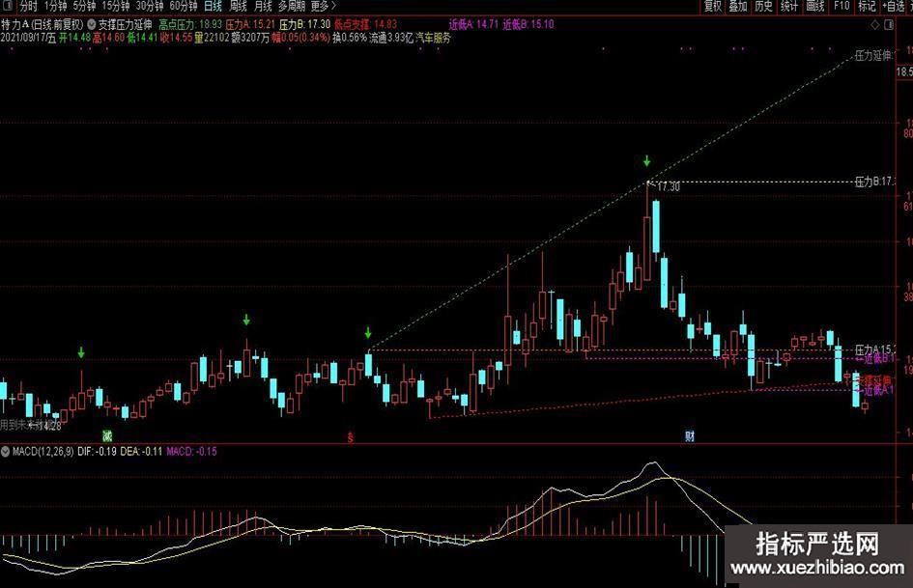Click the 流通3.93亿 float shares value
Viewport: 913px width, 588px height.
(390, 38)
